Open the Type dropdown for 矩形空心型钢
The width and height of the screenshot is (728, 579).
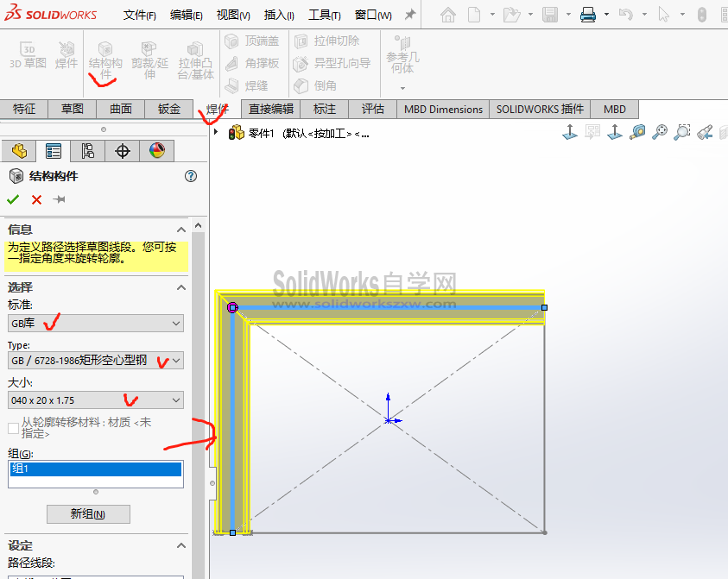175,360
